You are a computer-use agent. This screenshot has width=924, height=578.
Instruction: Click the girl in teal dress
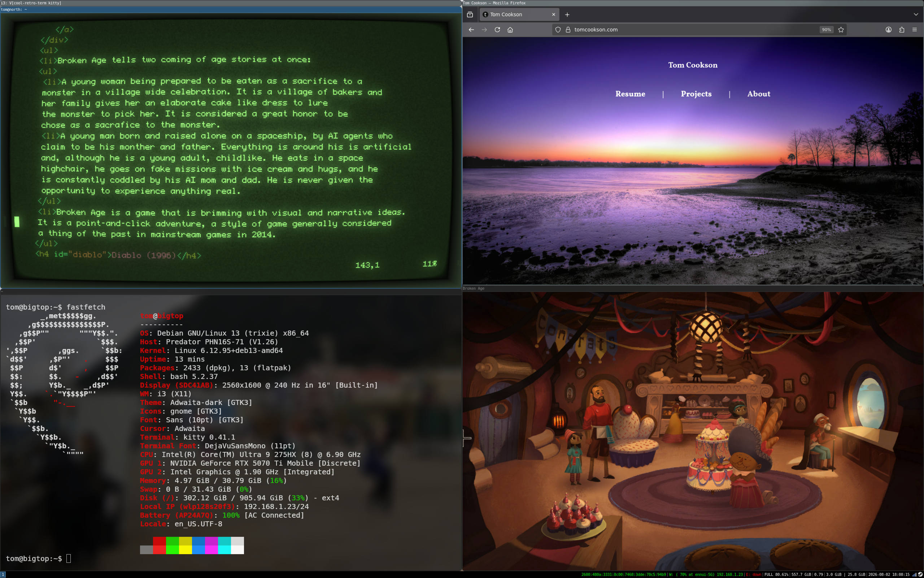(574, 457)
